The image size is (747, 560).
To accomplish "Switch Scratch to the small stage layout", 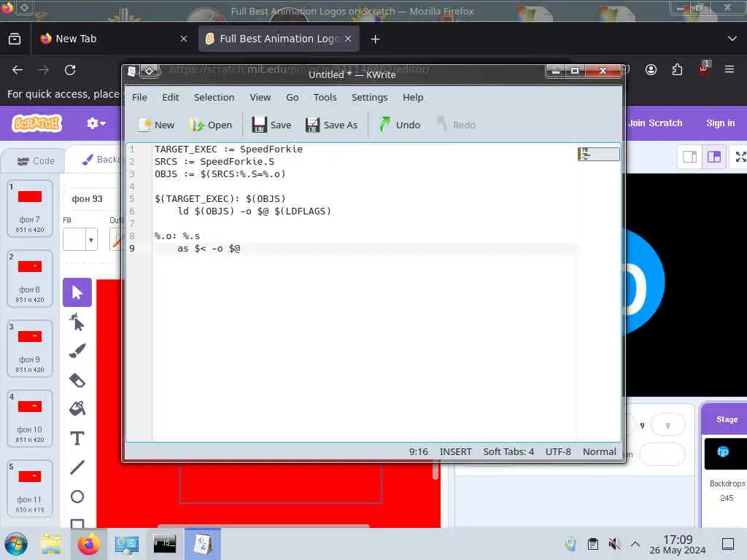I will [x=689, y=157].
